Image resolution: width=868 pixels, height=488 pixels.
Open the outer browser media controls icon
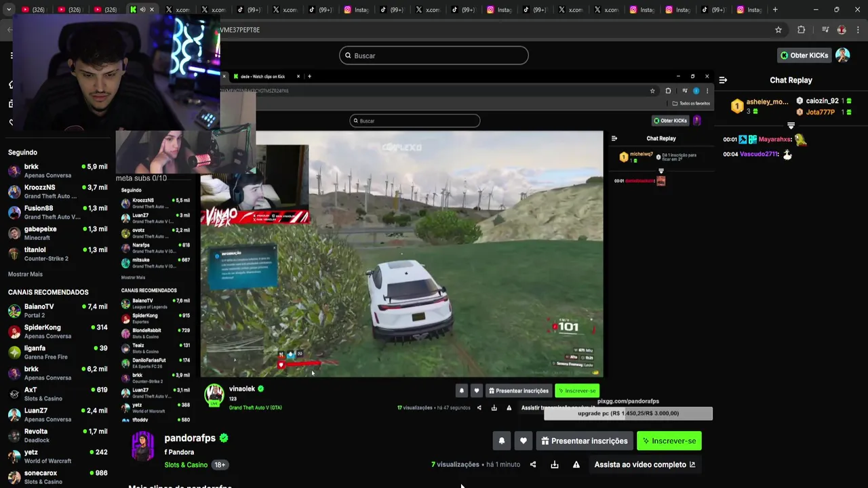coord(825,30)
